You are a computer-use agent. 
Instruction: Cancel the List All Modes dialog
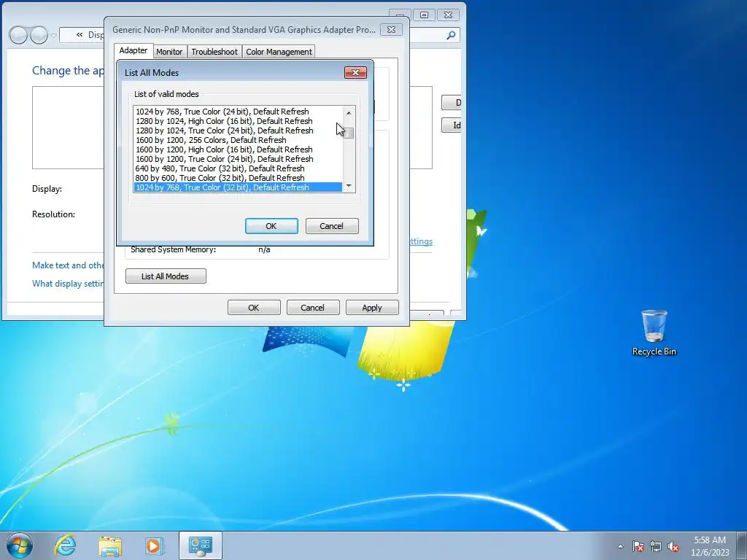[332, 226]
